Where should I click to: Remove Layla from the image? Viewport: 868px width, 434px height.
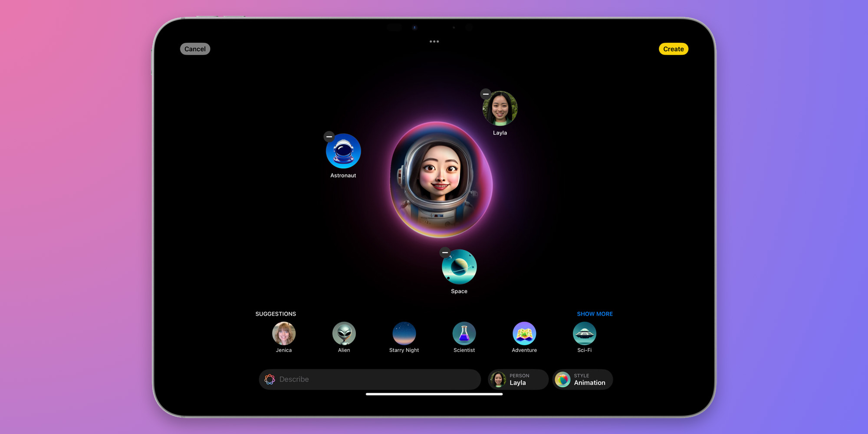[486, 94]
